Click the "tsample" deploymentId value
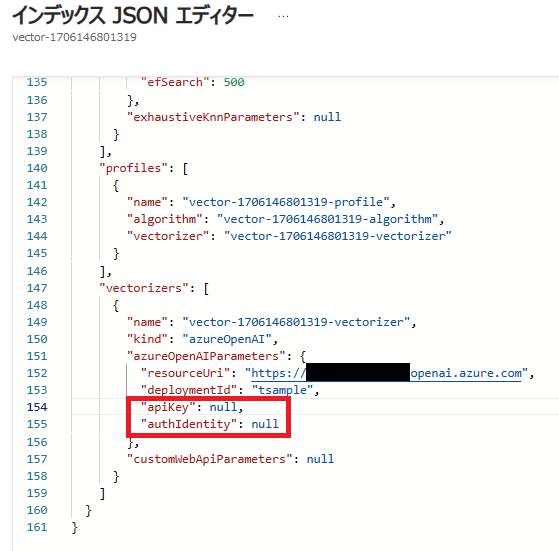Screen dimensions: 559x551 282,390
